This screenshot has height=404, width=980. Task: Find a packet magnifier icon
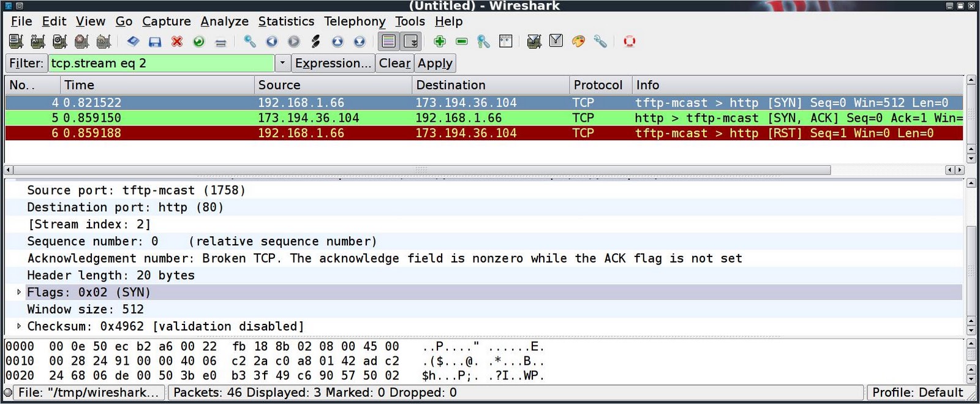250,42
